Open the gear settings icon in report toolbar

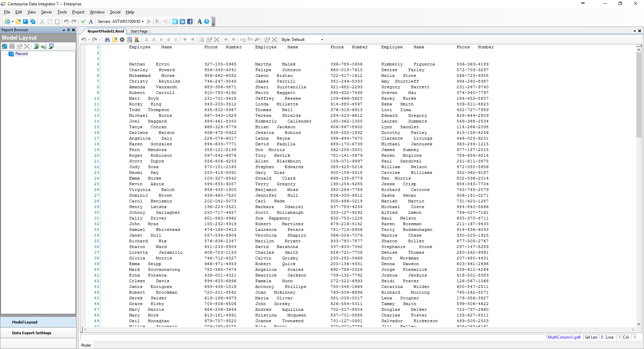click(122, 40)
